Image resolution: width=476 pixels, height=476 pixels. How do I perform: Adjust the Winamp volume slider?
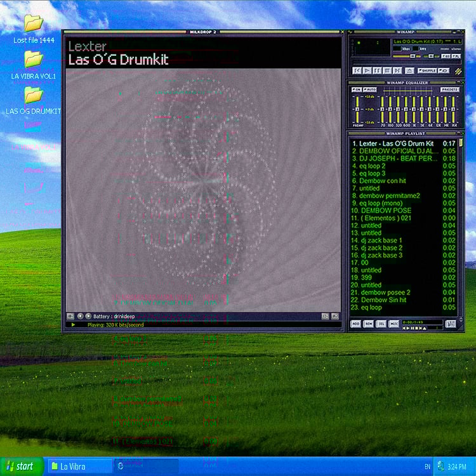click(x=407, y=56)
